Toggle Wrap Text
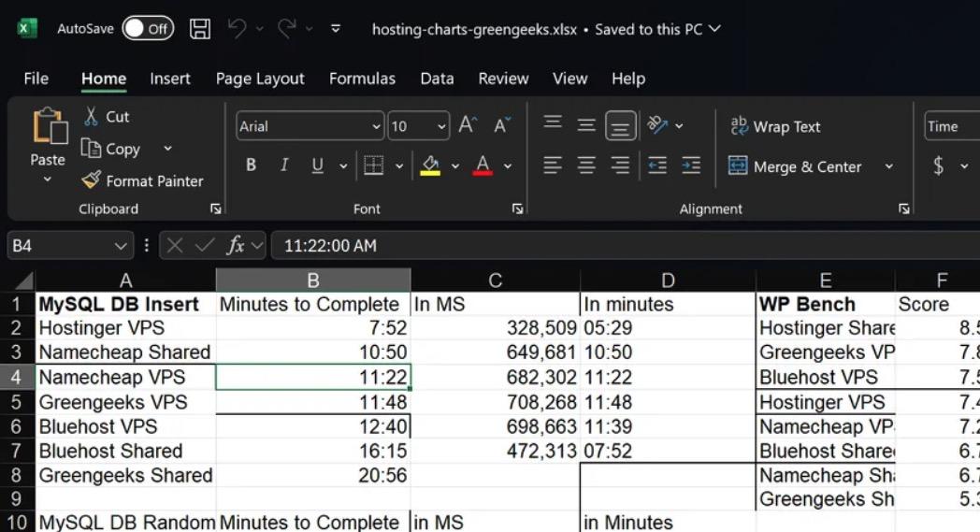 point(775,126)
